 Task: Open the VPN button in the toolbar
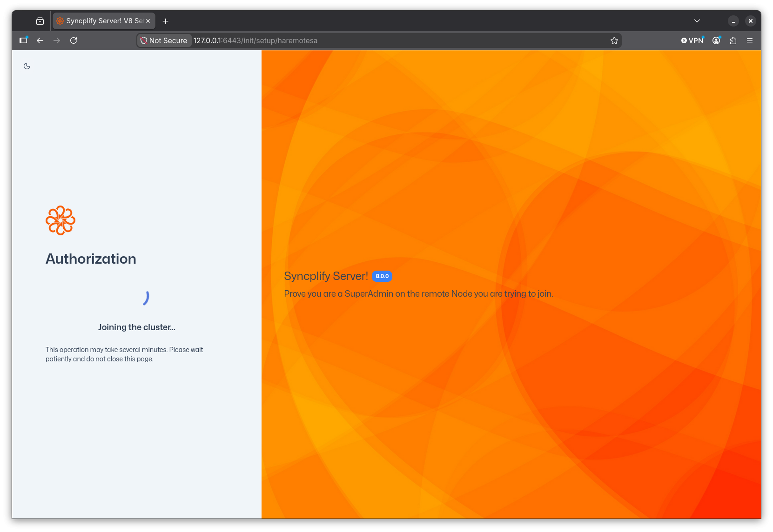click(x=692, y=40)
